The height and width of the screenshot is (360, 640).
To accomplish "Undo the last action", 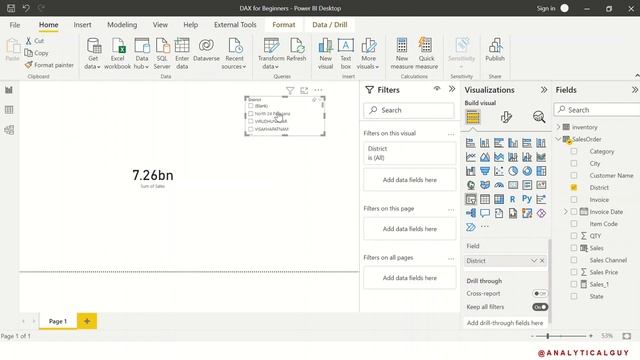I will [26, 8].
